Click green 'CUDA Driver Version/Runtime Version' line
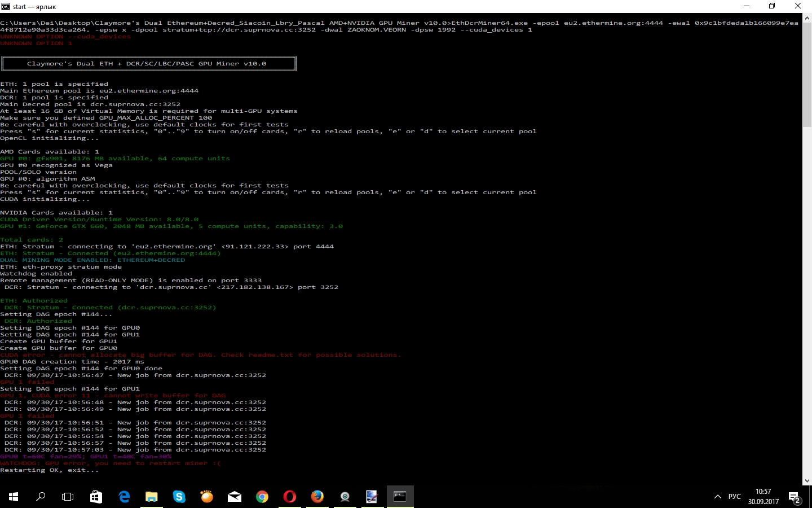The image size is (812, 508). click(99, 220)
